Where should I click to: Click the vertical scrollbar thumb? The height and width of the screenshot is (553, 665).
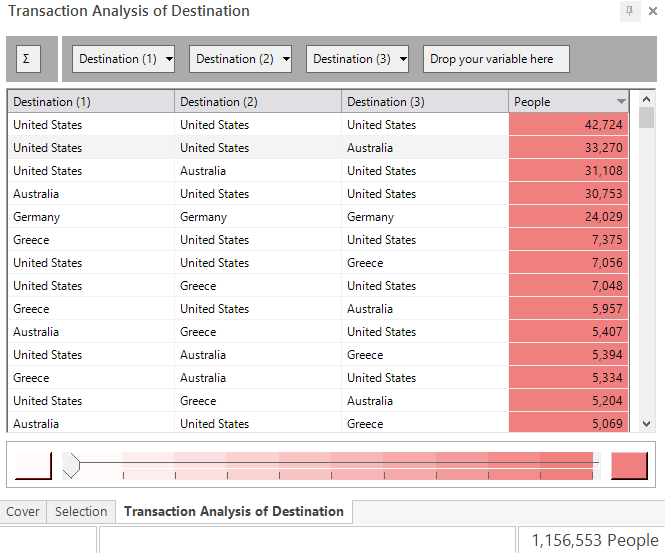tap(646, 117)
